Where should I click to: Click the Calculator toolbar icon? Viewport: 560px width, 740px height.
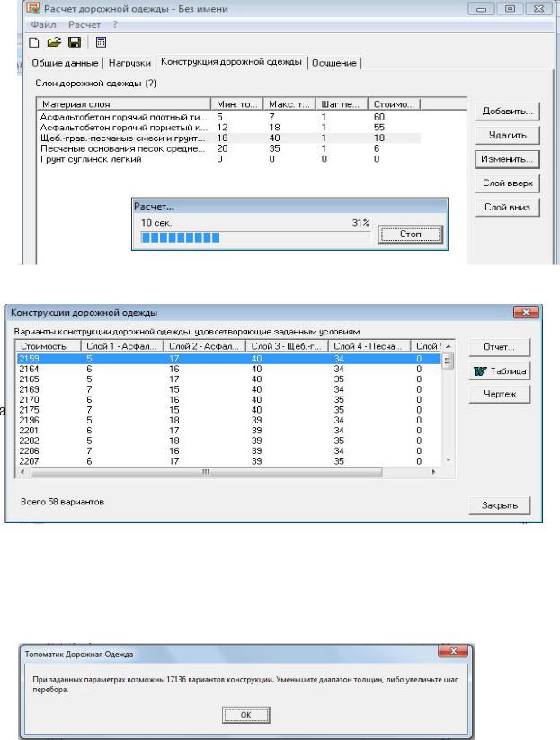point(101,42)
